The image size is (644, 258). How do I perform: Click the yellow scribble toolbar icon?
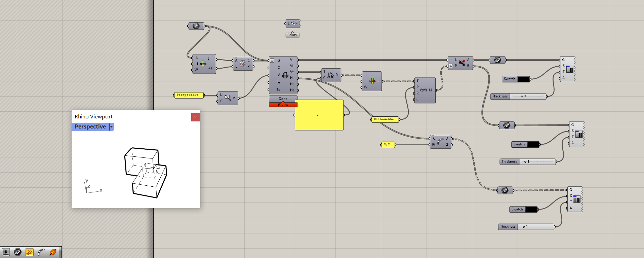click(x=30, y=252)
